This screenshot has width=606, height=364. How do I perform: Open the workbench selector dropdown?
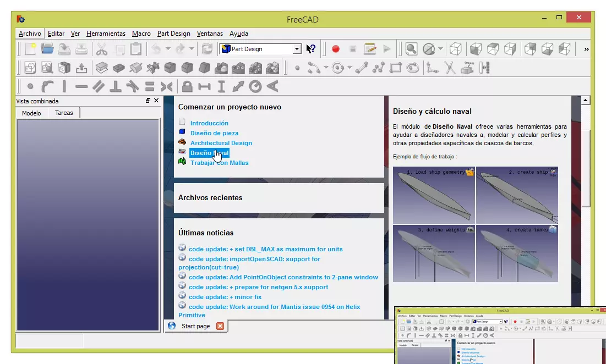tap(297, 49)
